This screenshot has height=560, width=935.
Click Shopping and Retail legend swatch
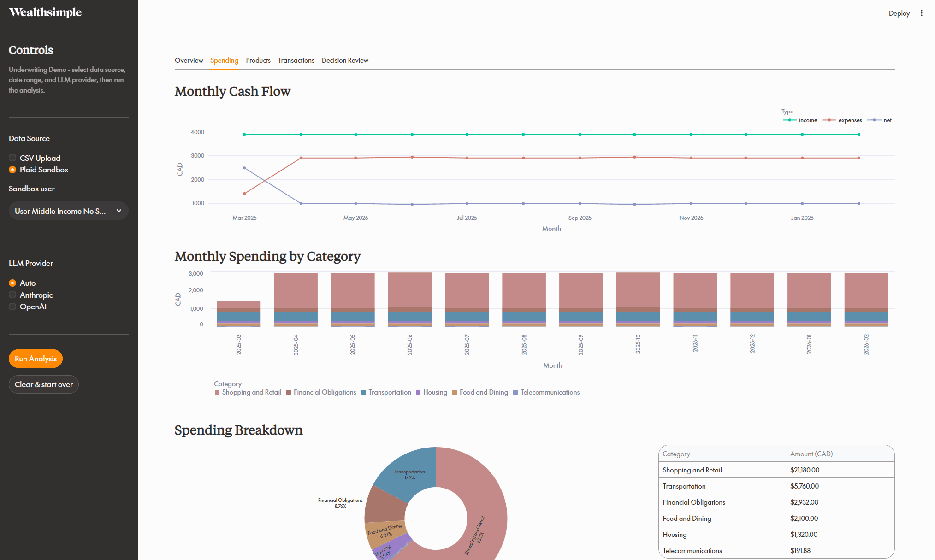[217, 393]
